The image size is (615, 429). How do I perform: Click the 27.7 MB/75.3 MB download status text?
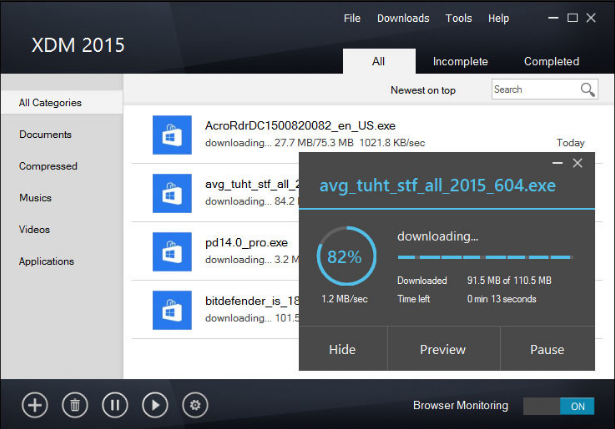coord(314,143)
